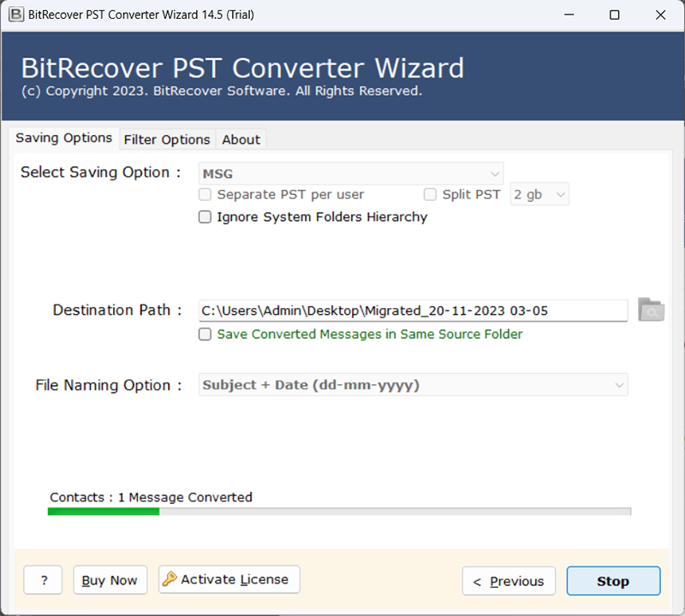
Task: Click the 'Contacts : 1 Message Converted' status text
Action: (152, 497)
